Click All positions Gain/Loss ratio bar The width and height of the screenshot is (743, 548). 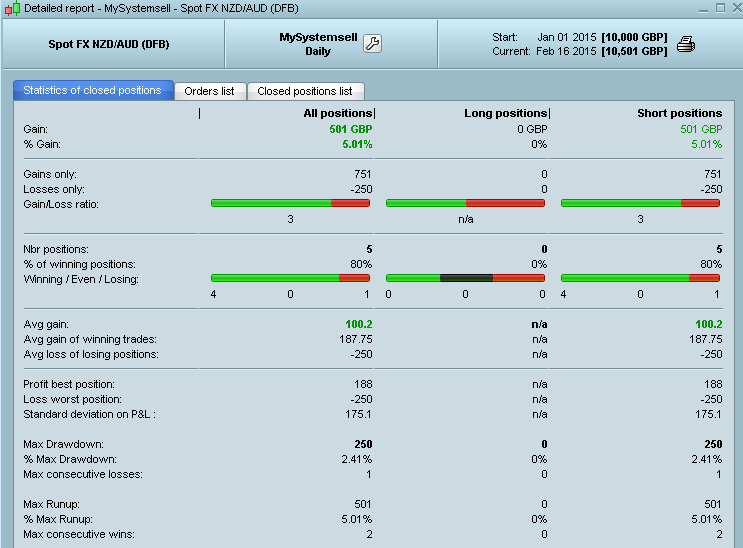[290, 203]
